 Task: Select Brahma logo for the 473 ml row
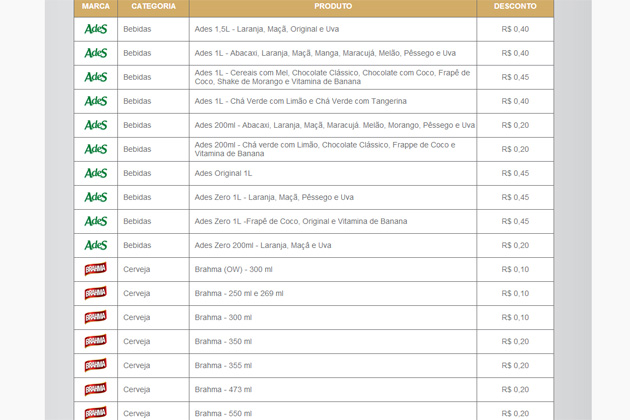pyautogui.click(x=96, y=389)
